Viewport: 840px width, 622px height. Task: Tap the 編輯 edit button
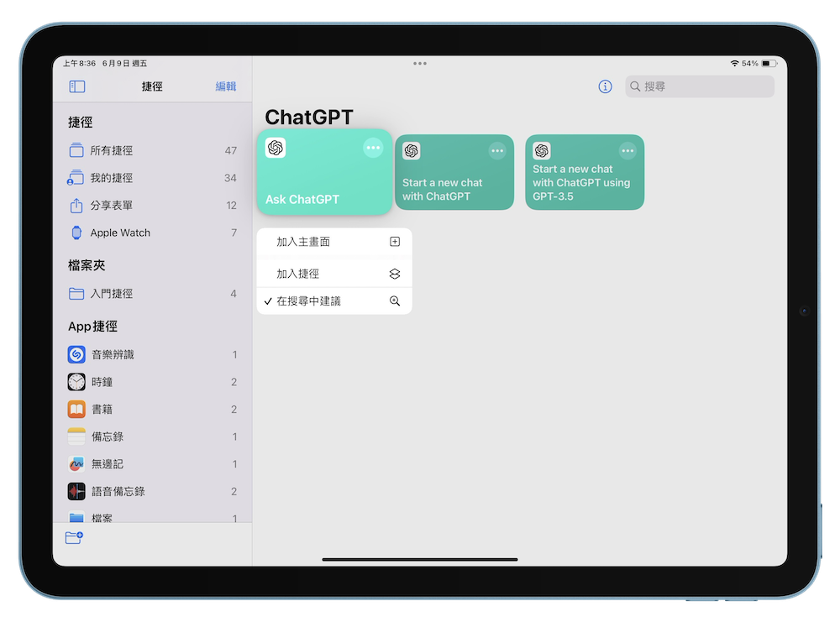[x=225, y=86]
